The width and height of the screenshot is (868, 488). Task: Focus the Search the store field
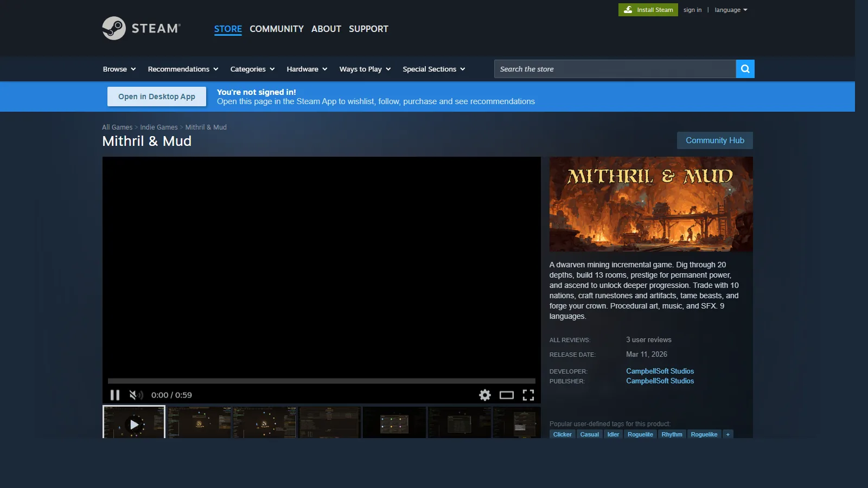615,69
